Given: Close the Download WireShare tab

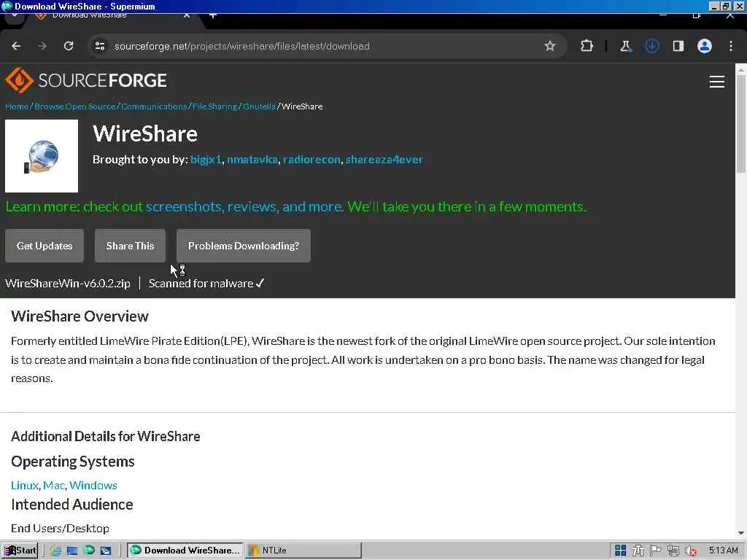Looking at the screenshot, I should (187, 15).
